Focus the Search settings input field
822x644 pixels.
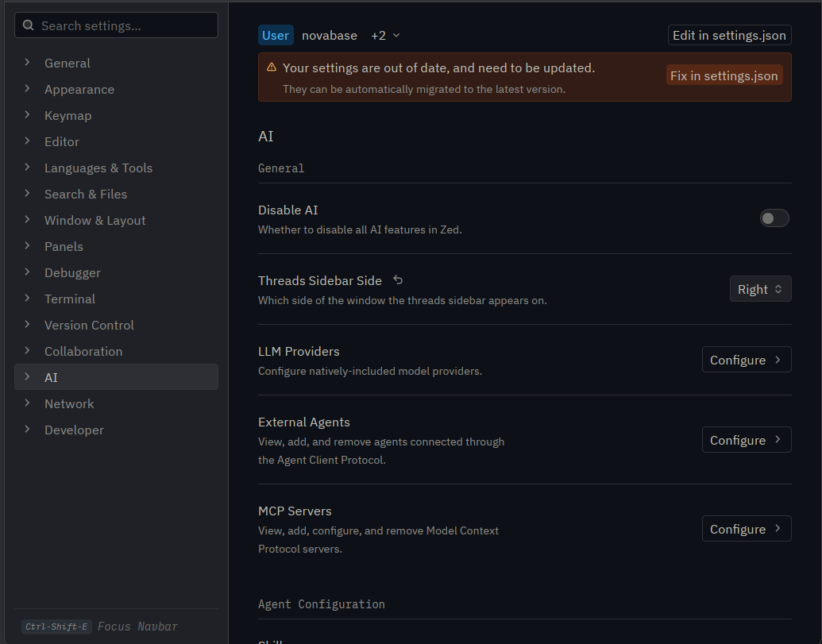(x=116, y=25)
